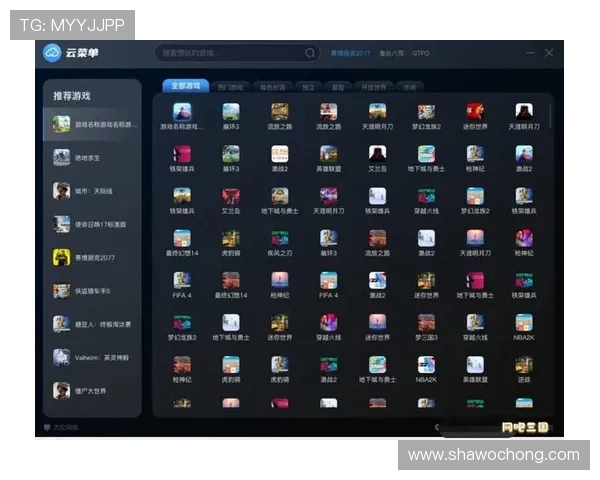Click the 疾风之刀 game icon

[280, 240]
